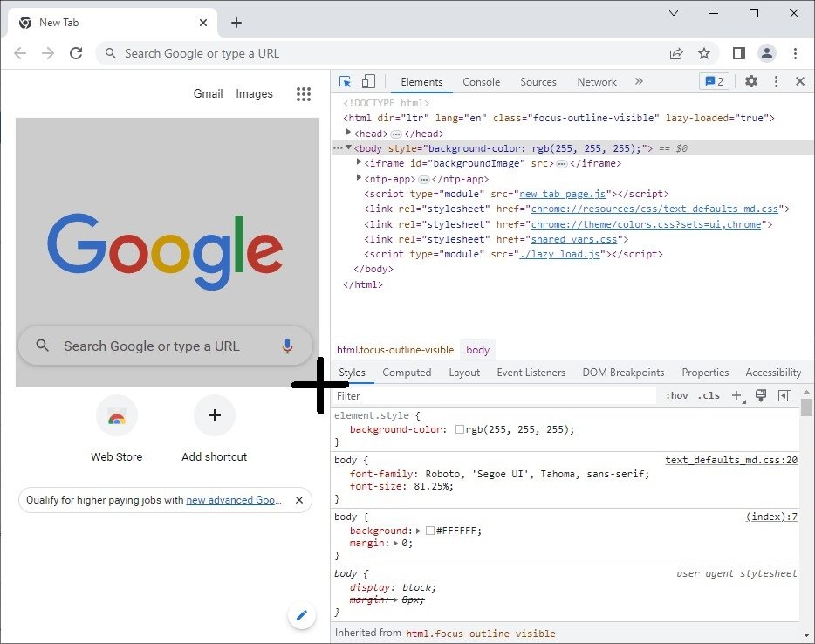The image size is (815, 644).
Task: Open the new_tab_page.js link
Action: point(563,194)
